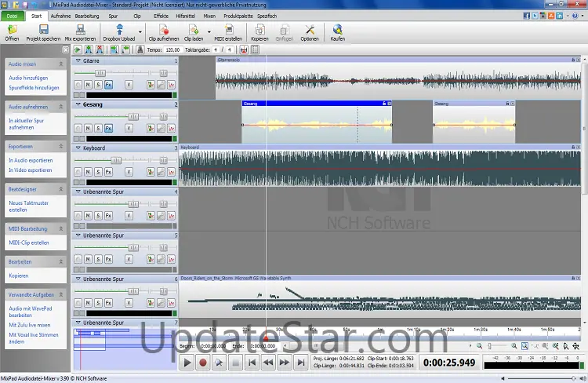Click the Gesang pan slider handle
Viewport: 588px width, 383px height.
pos(164,117)
